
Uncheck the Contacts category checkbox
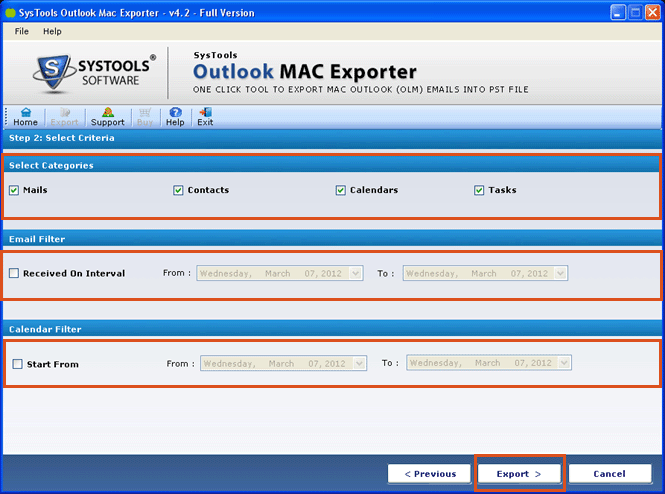pos(178,190)
